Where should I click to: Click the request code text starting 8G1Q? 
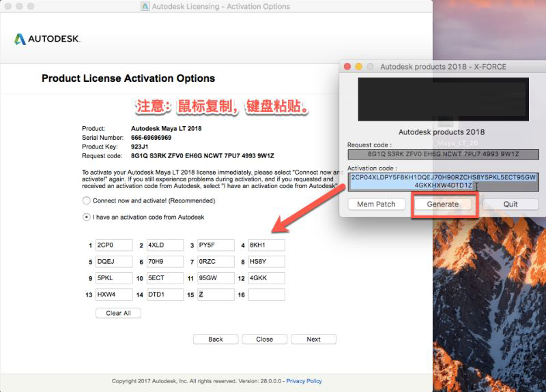tap(202, 156)
